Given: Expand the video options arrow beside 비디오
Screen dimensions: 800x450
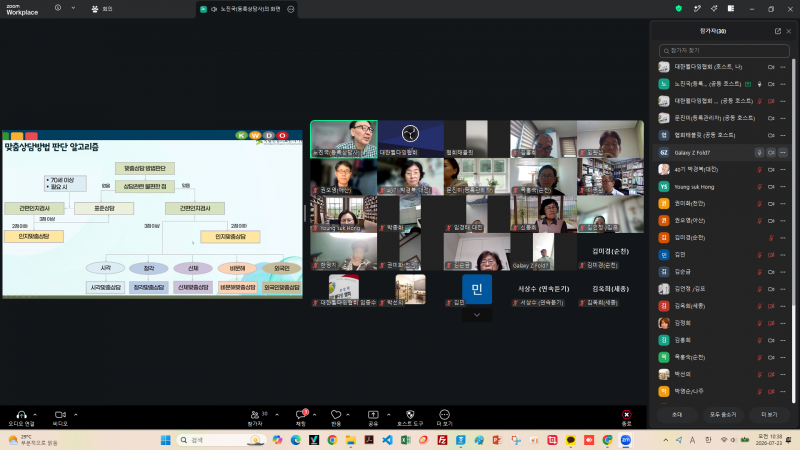Looking at the screenshot, I should (x=76, y=414).
